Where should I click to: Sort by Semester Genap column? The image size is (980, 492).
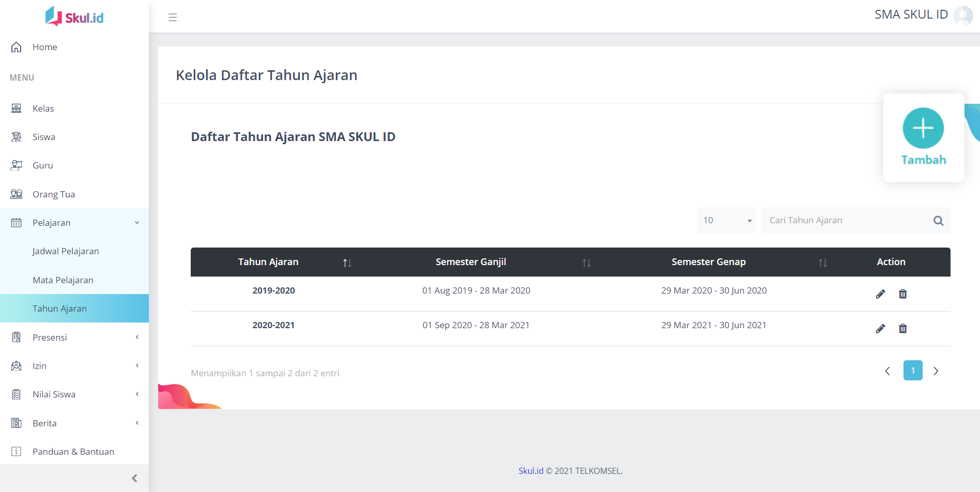[822, 263]
